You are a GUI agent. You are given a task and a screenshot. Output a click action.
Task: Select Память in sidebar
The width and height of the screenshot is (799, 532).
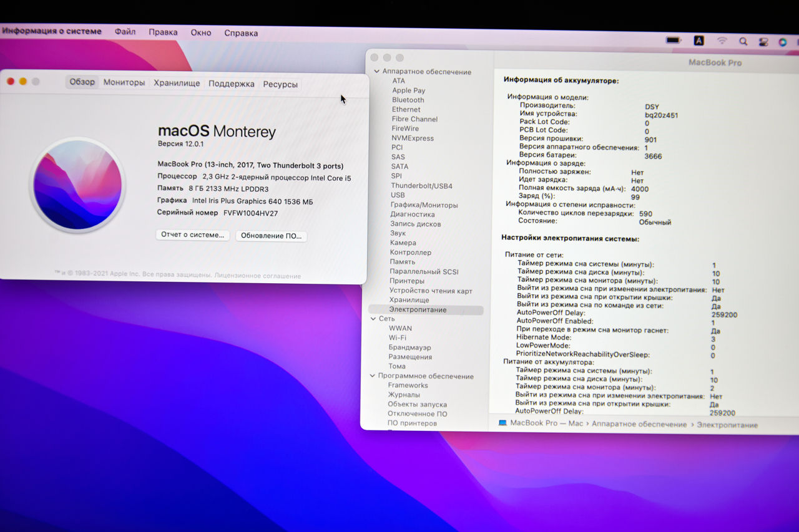click(403, 262)
